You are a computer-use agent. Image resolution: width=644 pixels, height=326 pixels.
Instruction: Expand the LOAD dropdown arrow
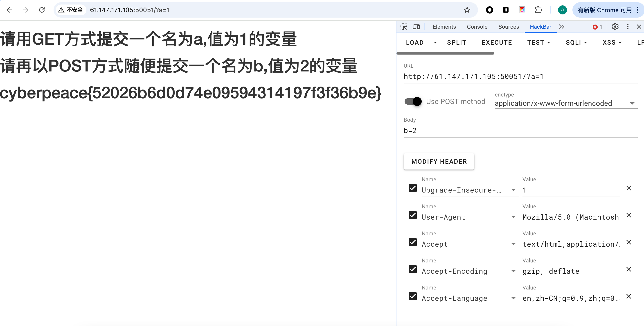(x=435, y=42)
